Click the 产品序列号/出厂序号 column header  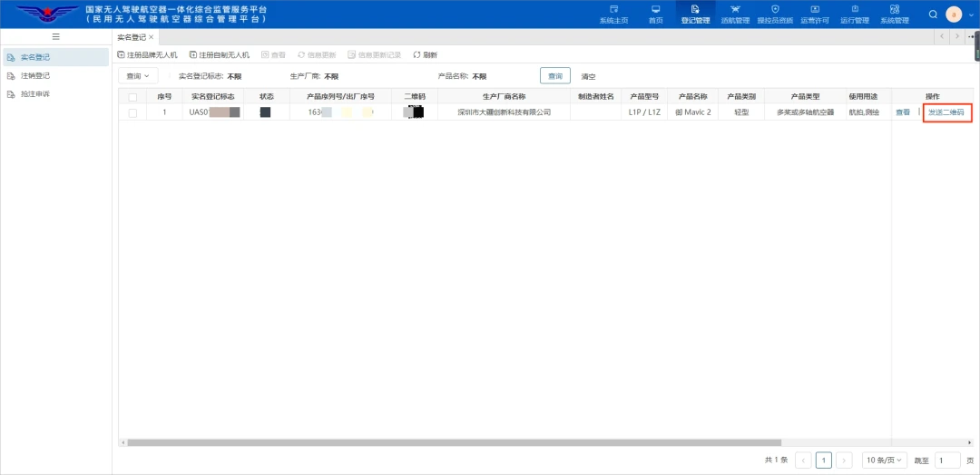[x=340, y=97]
